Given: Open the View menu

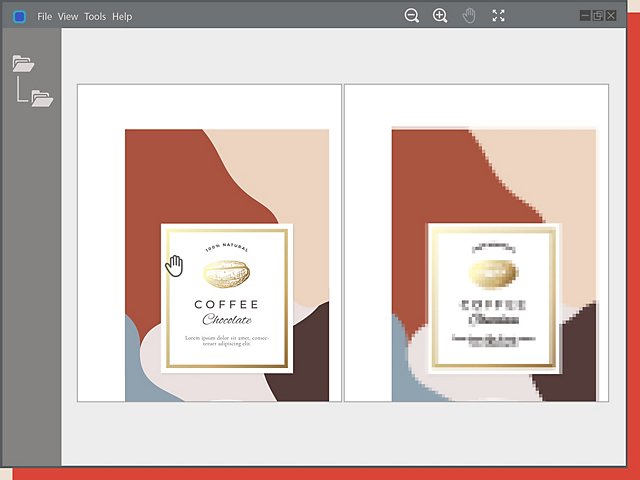Looking at the screenshot, I should coord(68,17).
